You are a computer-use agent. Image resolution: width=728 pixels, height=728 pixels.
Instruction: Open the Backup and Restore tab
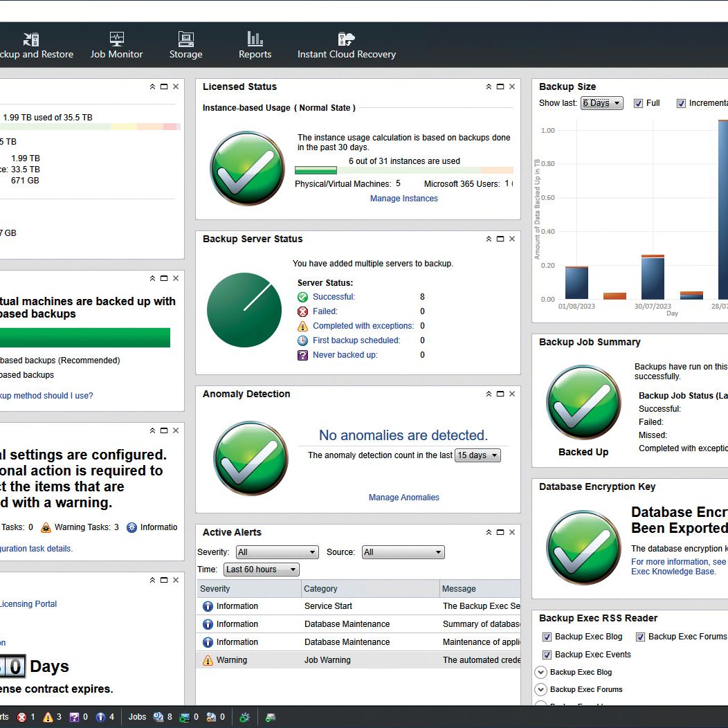35,46
